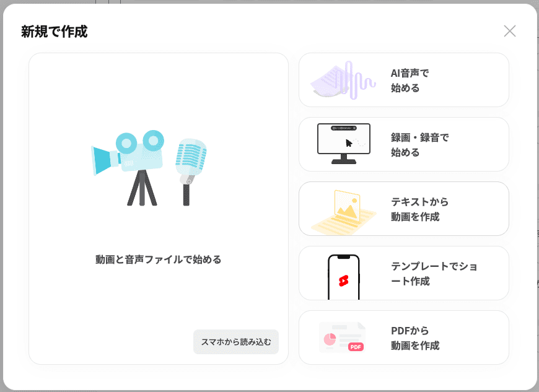Click the camera tripod legs
The width and height of the screenshot is (539, 392).
(x=141, y=188)
